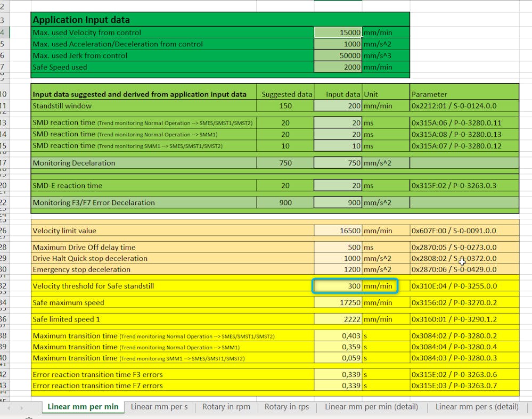Select parameter 0x315F:02 / P-0-3263.0.3

coord(464,186)
